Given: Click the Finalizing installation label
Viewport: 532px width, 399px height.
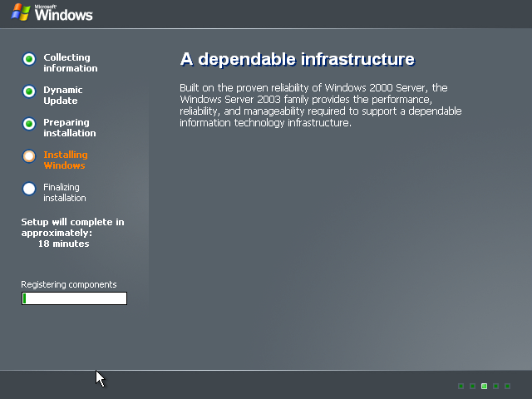Looking at the screenshot, I should click(65, 192).
